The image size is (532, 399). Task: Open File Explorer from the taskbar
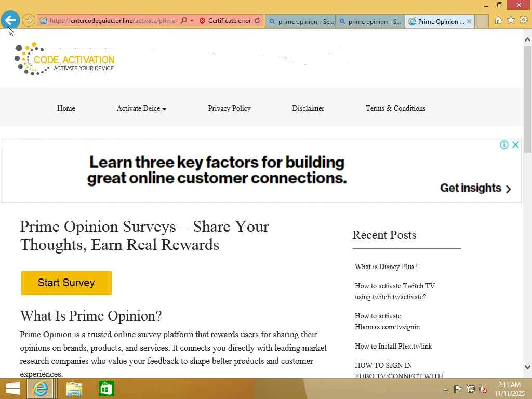[x=74, y=389]
